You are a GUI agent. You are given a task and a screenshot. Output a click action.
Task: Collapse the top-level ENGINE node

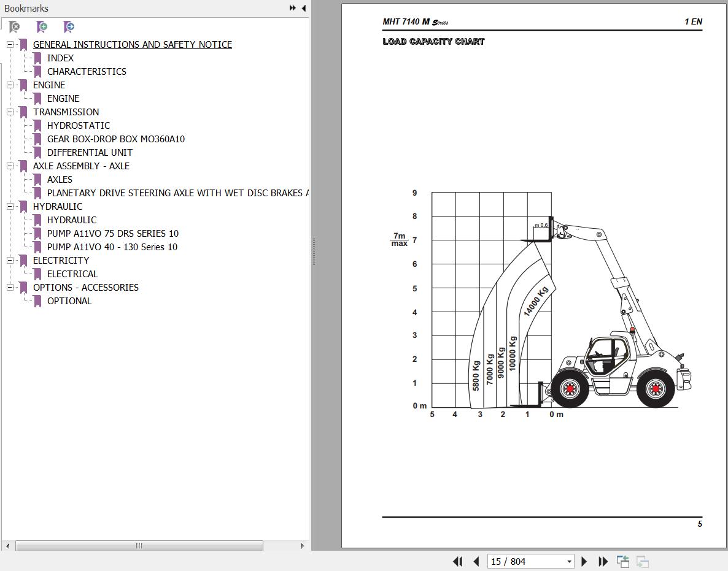[10, 85]
